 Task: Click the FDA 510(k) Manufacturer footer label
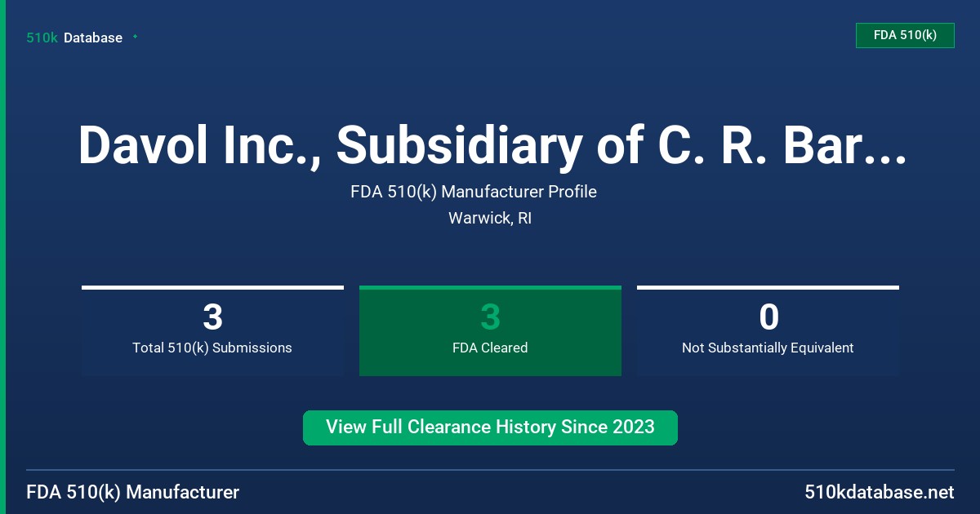pyautogui.click(x=133, y=492)
